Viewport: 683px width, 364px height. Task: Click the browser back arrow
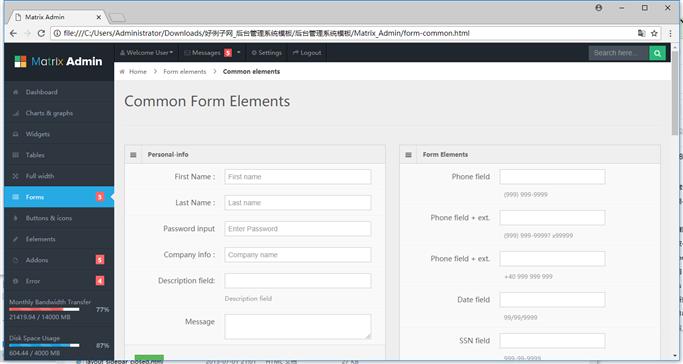[x=13, y=34]
